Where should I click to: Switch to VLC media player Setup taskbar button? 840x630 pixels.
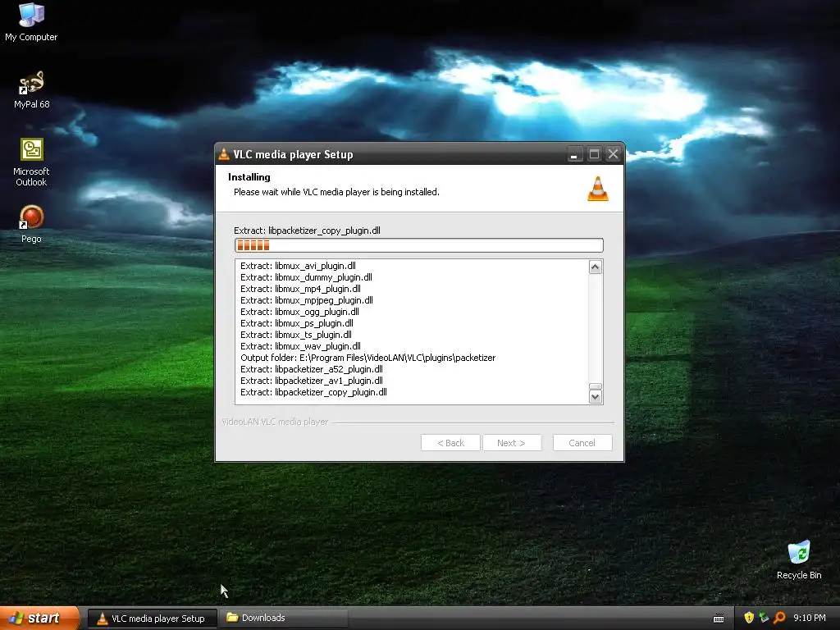152,619
